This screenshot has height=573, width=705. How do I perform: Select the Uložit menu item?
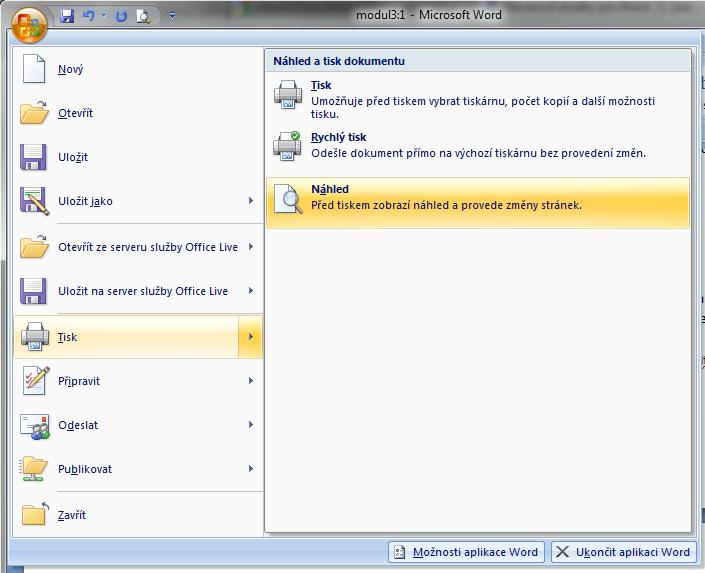[x=138, y=157]
